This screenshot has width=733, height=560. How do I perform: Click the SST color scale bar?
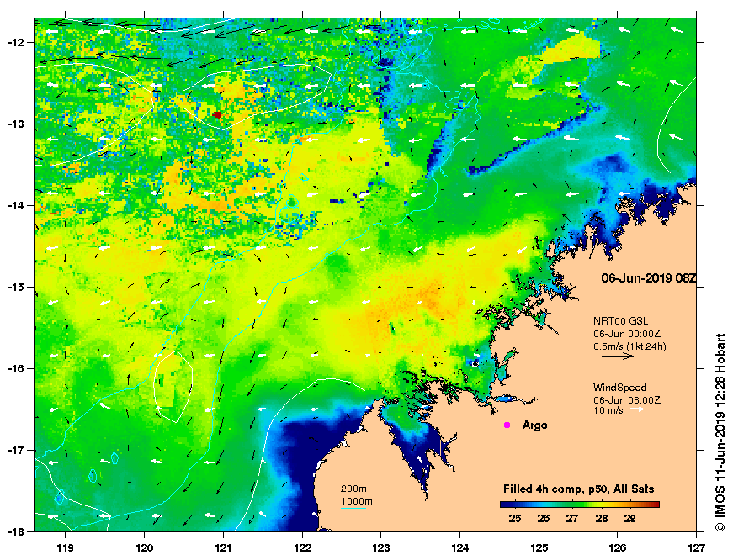pos(580,505)
